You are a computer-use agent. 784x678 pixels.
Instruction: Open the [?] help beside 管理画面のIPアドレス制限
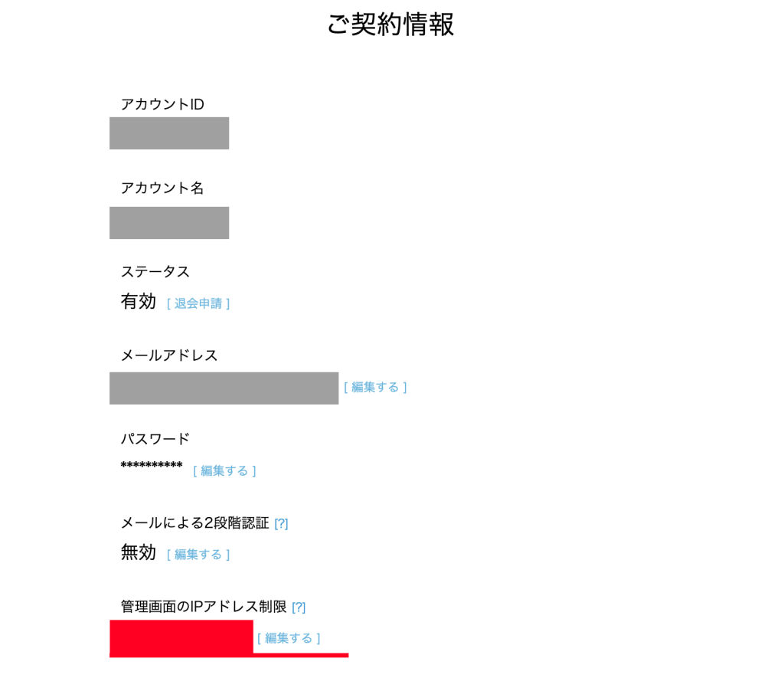(x=299, y=607)
